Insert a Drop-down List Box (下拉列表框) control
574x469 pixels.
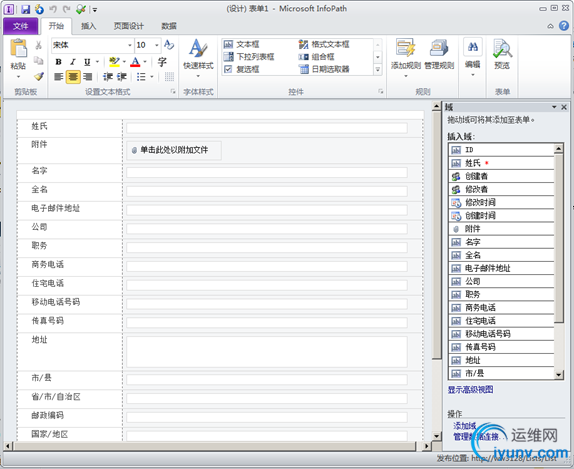249,57
